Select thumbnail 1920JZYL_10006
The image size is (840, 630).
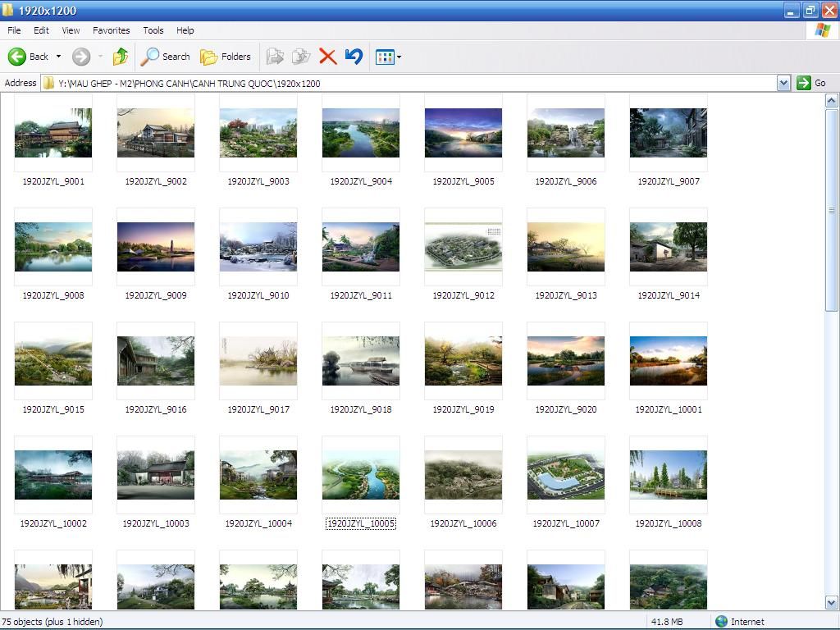463,475
